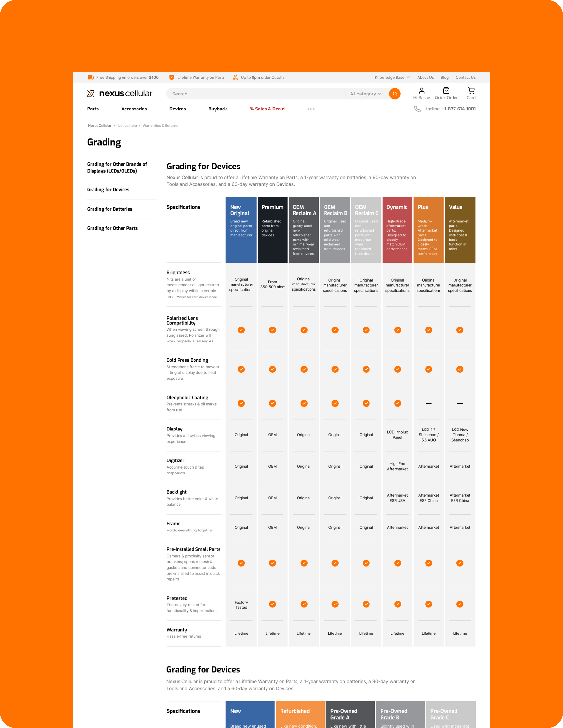The height and width of the screenshot is (728, 563).
Task: Click Pre-Installed Small Parts checkmark under Plus
Action: click(429, 563)
